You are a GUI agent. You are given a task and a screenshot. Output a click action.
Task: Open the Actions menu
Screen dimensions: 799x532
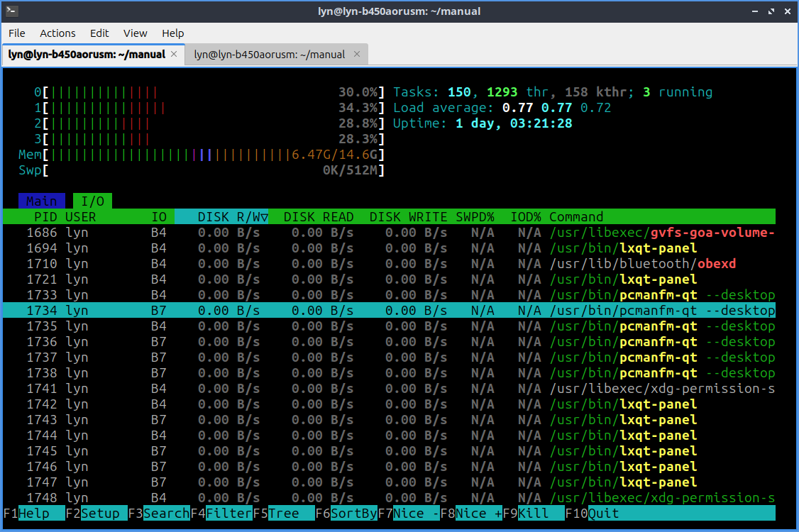(x=57, y=33)
